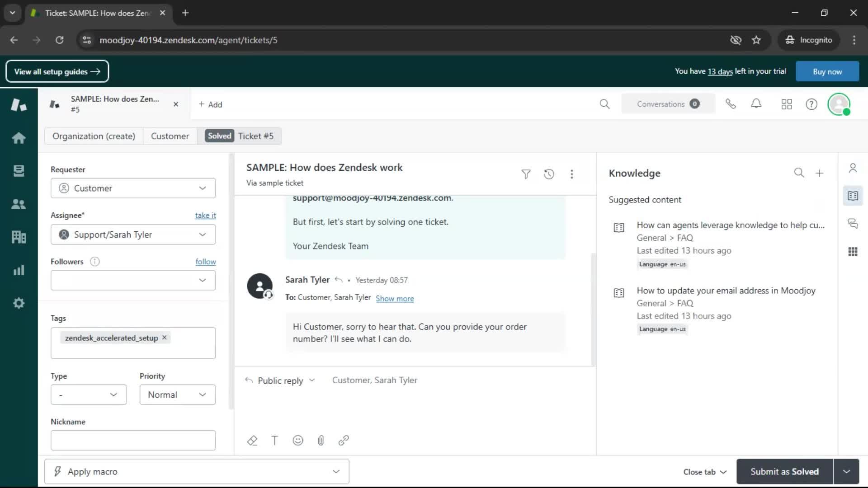Clear formatting with eraser icon
868x488 pixels.
click(x=252, y=441)
